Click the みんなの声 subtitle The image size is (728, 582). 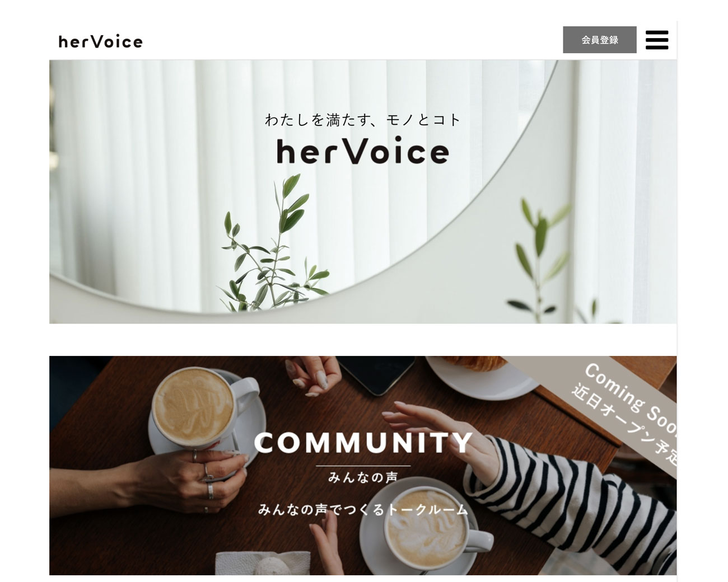(363, 477)
